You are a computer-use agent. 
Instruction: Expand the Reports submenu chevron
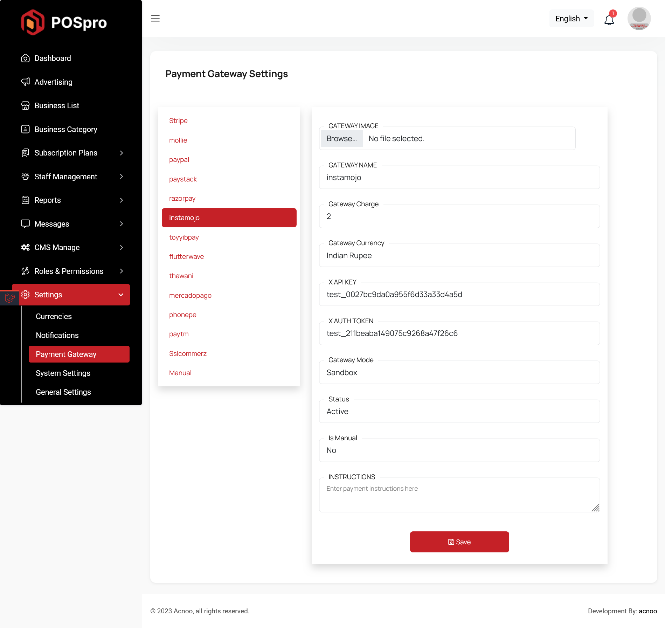tap(122, 200)
